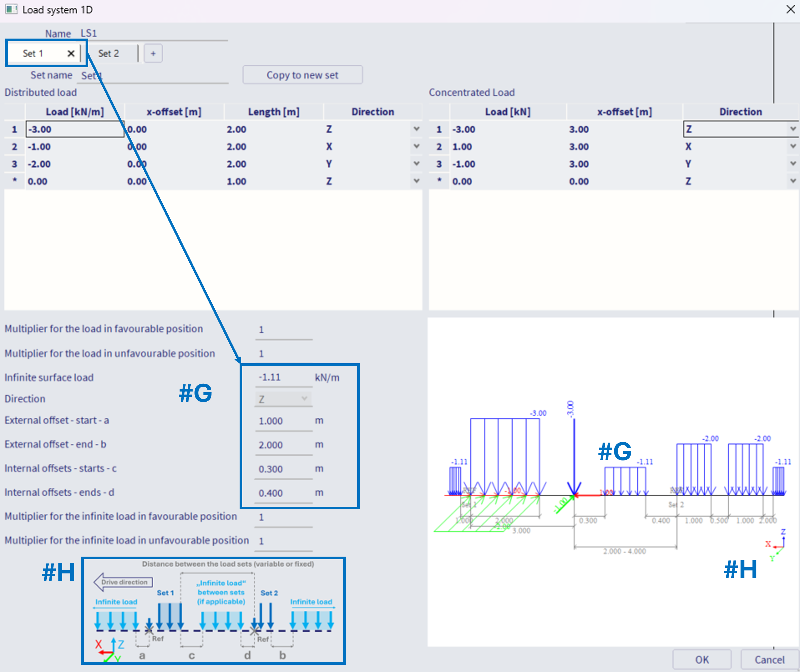Open Direction dropdown for distributed load row 1

coord(416,129)
